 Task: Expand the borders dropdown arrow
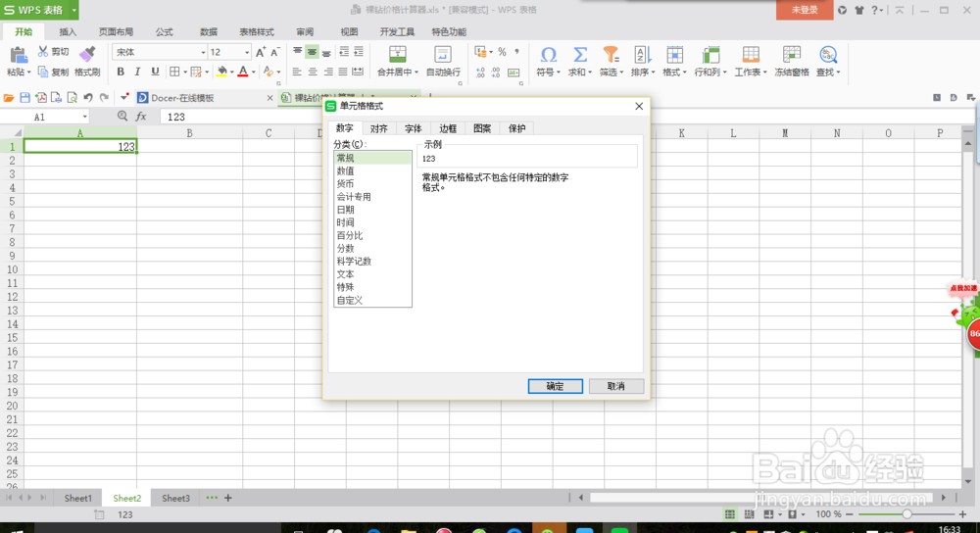(185, 73)
